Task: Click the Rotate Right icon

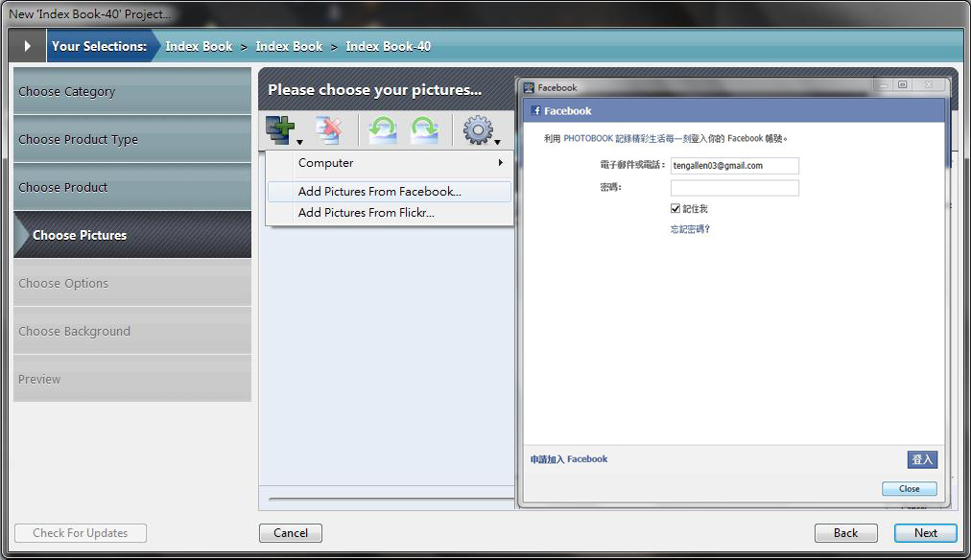Action: coord(424,129)
